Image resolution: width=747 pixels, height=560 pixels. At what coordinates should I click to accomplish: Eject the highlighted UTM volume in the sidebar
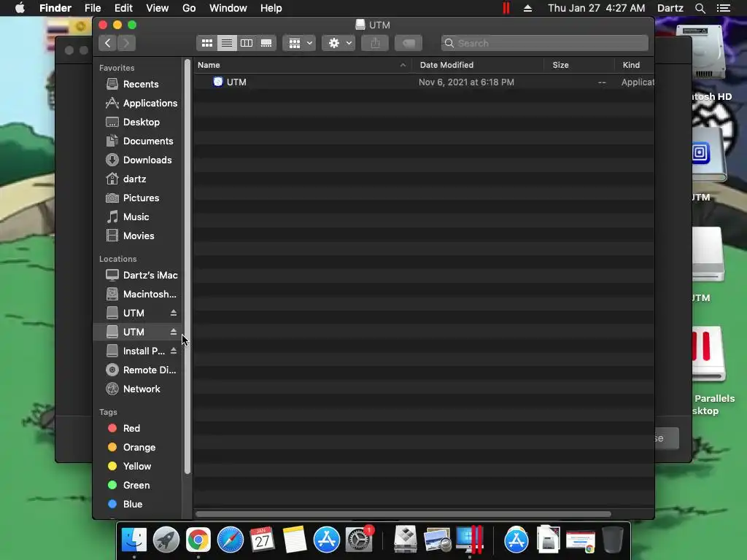[x=174, y=332]
